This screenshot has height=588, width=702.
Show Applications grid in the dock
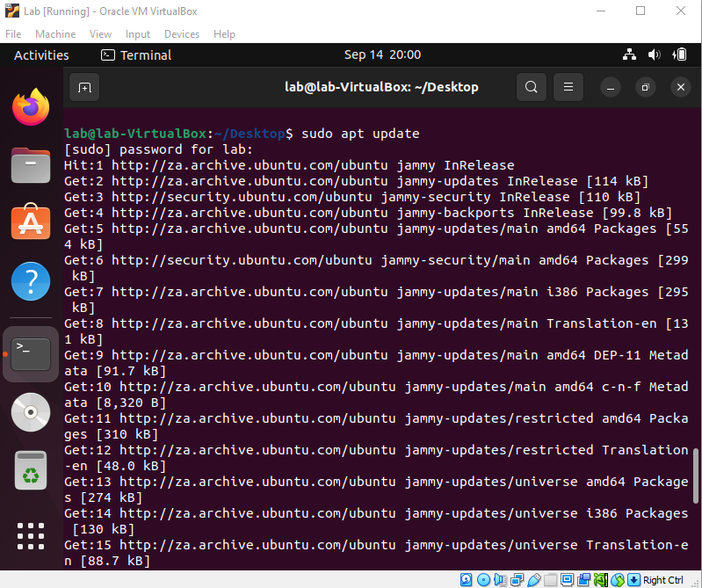pyautogui.click(x=31, y=536)
